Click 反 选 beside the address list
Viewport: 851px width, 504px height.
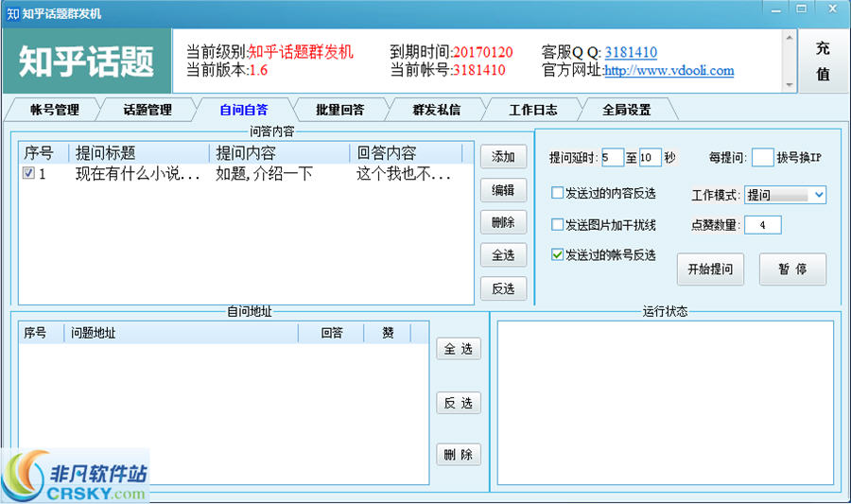[x=459, y=403]
